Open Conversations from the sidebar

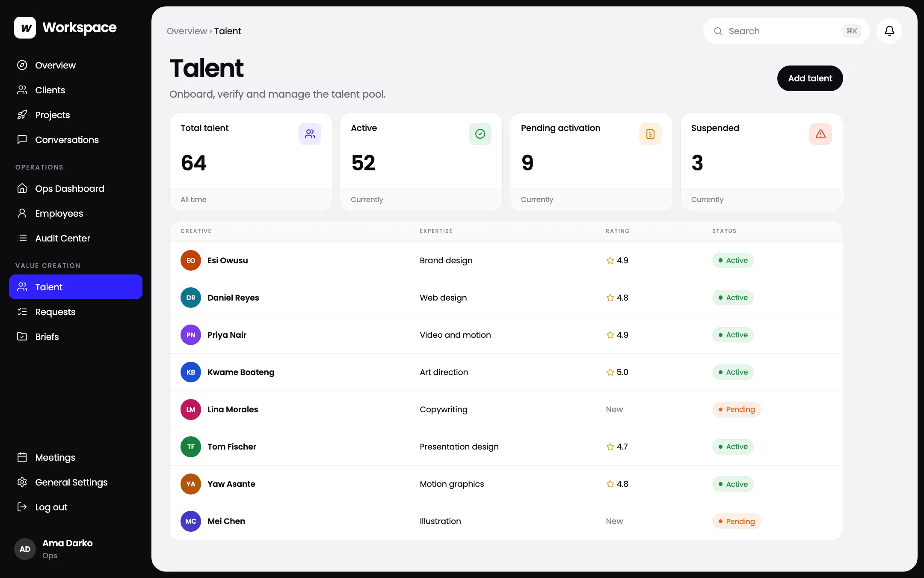point(76,140)
